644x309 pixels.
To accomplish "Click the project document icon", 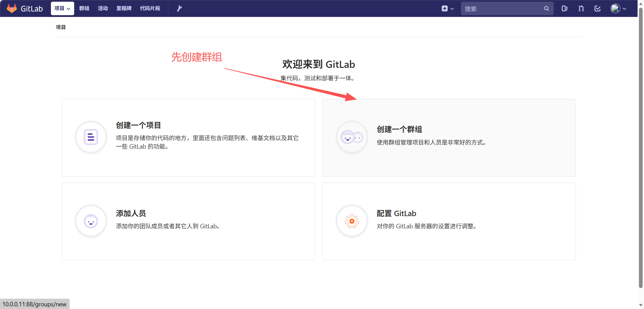I will point(91,137).
